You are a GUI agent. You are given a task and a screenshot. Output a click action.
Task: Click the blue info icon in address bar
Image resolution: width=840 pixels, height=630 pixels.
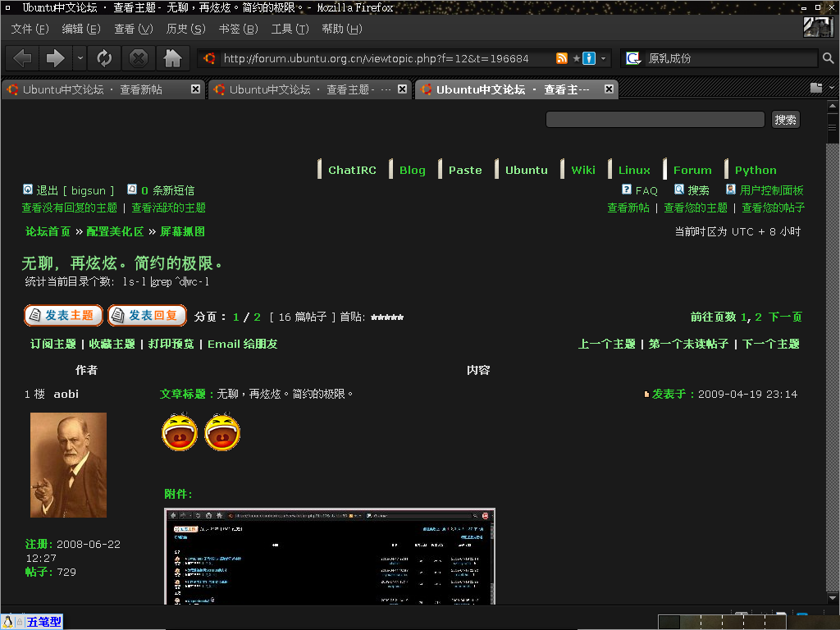pyautogui.click(x=589, y=58)
